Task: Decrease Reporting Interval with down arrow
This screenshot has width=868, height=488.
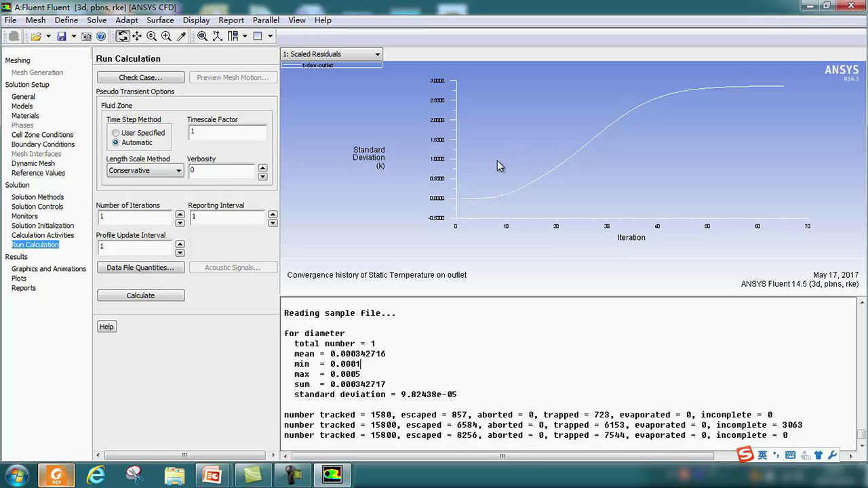Action: click(x=273, y=223)
